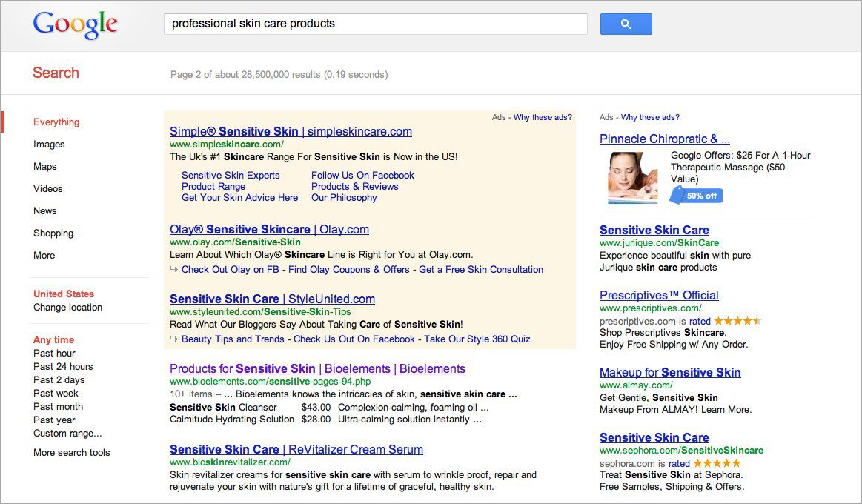The width and height of the screenshot is (862, 504).
Task: Filter results to Past 24 hours
Action: [63, 367]
